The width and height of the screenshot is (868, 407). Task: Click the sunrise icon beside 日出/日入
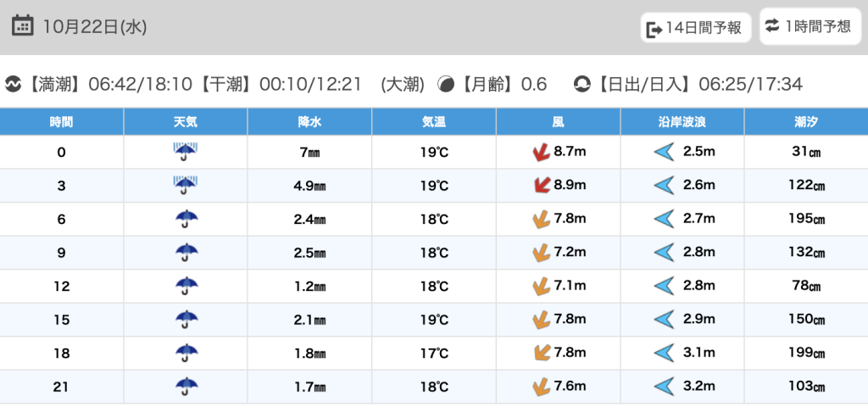[582, 84]
